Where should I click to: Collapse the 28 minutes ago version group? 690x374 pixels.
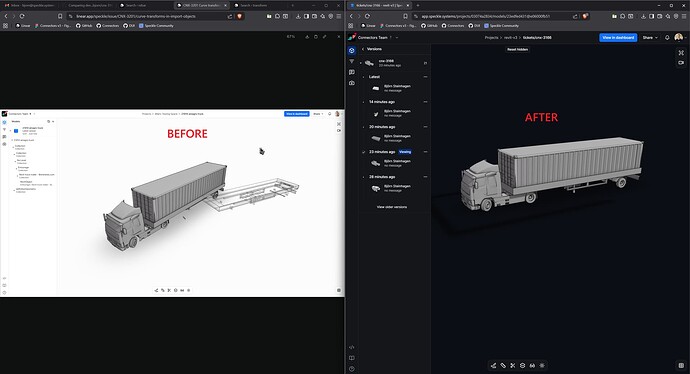click(x=364, y=177)
